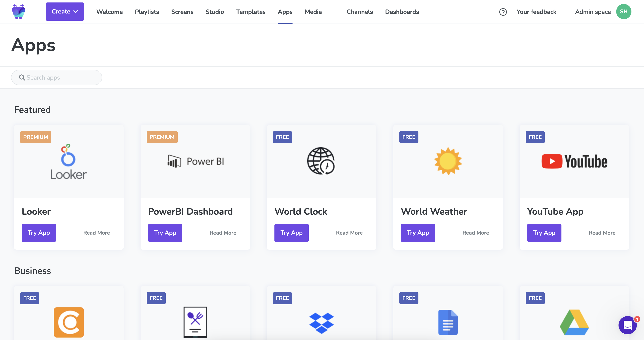Select the Apps tab
Image resolution: width=644 pixels, height=340 pixels.
tap(285, 12)
